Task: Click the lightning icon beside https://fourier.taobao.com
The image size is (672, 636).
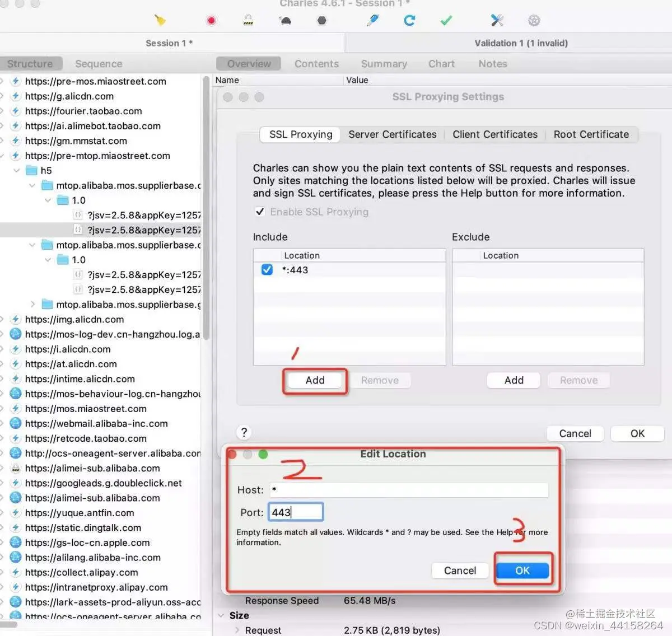Action: pyautogui.click(x=16, y=111)
